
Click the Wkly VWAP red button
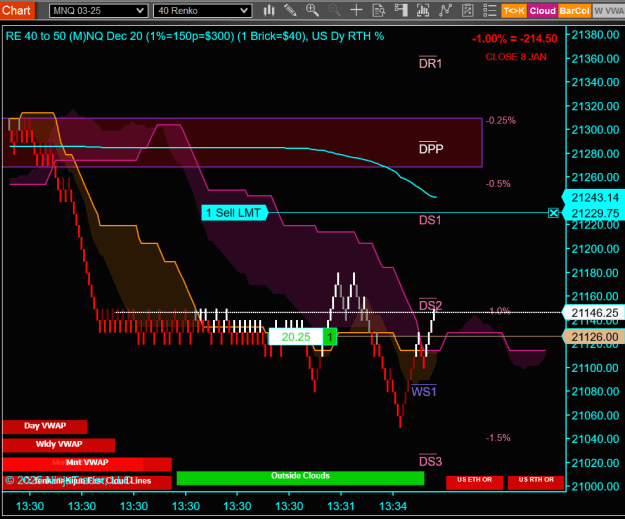pos(59,445)
